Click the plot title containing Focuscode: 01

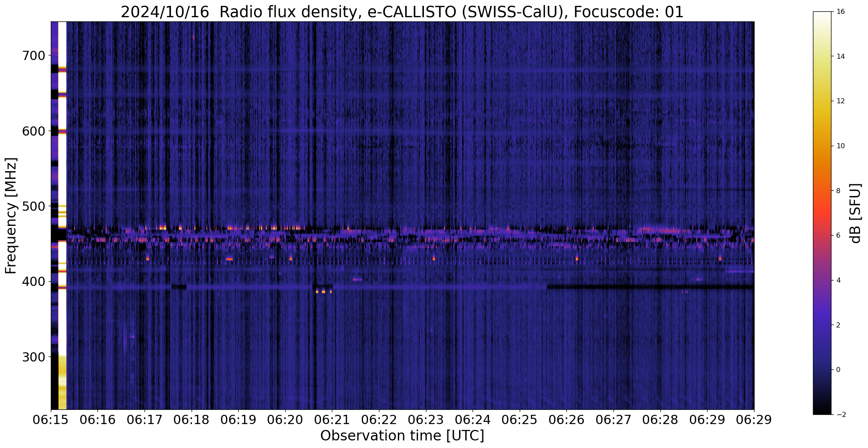(402, 12)
